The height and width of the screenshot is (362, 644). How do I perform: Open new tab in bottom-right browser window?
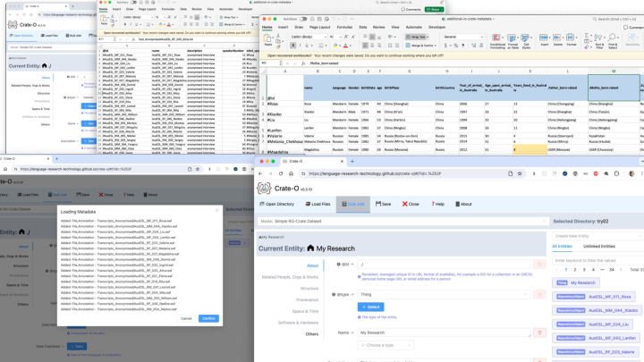pos(352,161)
